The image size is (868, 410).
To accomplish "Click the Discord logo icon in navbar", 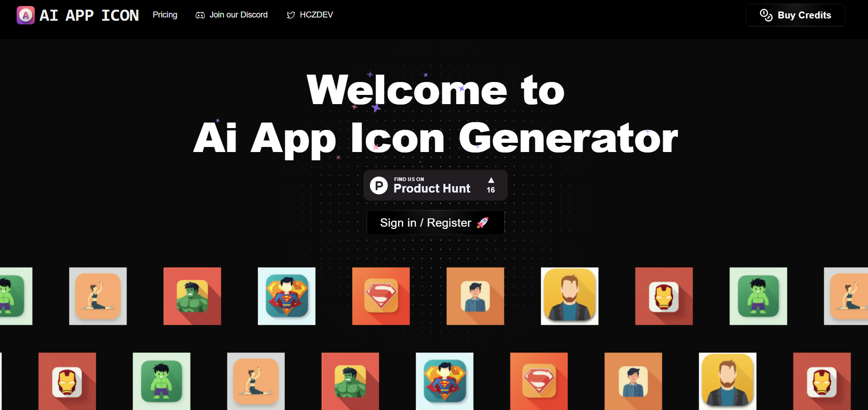I will (200, 15).
